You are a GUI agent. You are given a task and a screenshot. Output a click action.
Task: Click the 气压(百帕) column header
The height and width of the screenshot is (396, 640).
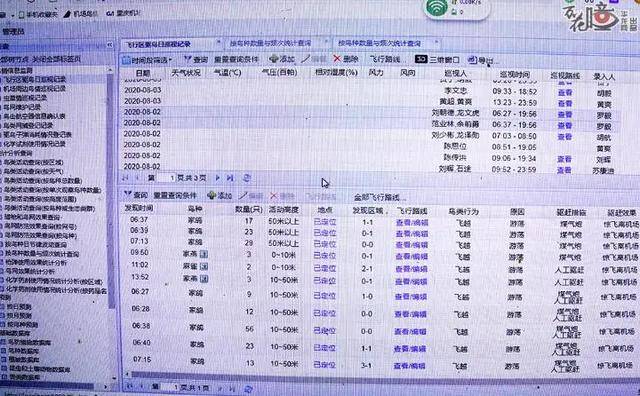pos(280,73)
